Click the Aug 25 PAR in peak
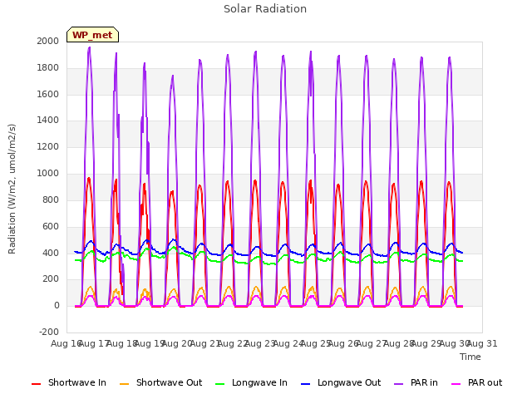The image size is (532, 399). tap(311, 52)
